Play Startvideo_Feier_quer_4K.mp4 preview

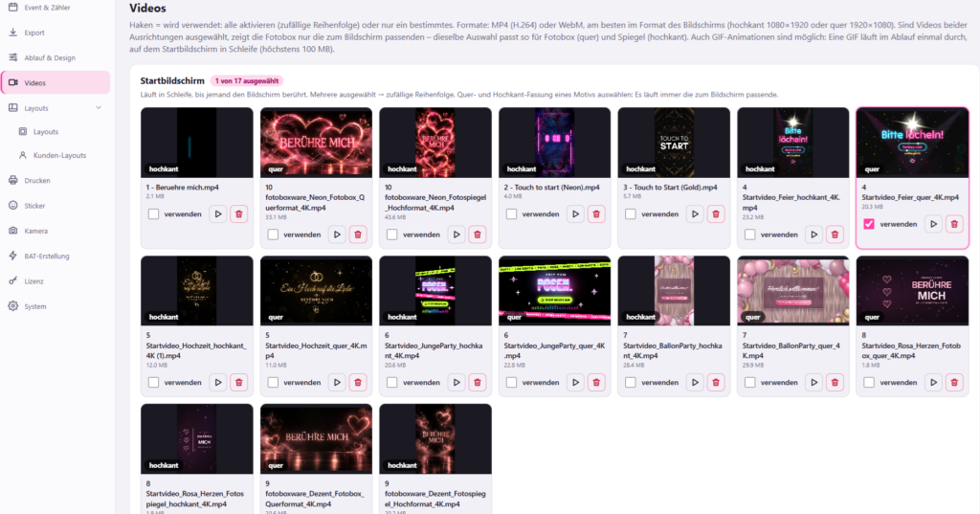click(934, 224)
